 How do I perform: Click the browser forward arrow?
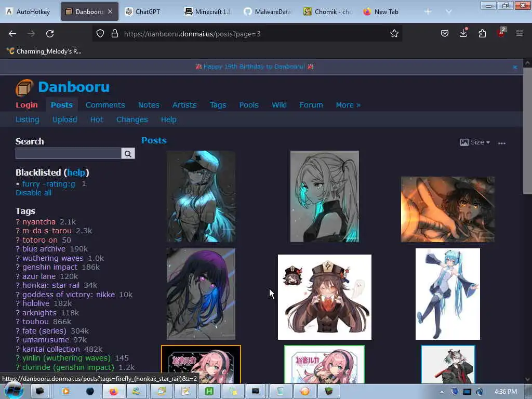[x=31, y=34]
